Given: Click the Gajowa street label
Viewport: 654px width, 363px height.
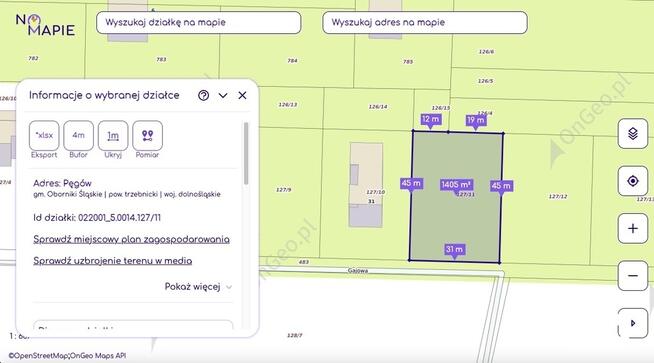Looking at the screenshot, I should click(x=358, y=271).
